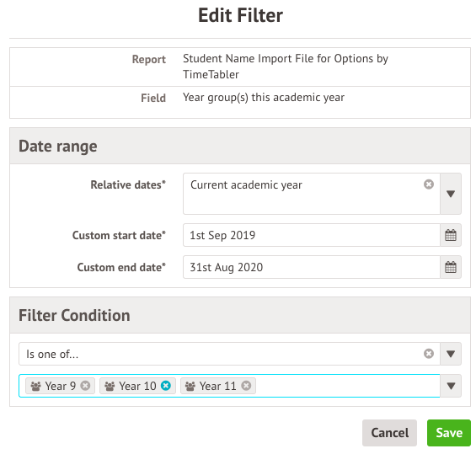Remove the Year 10 tag

point(166,386)
